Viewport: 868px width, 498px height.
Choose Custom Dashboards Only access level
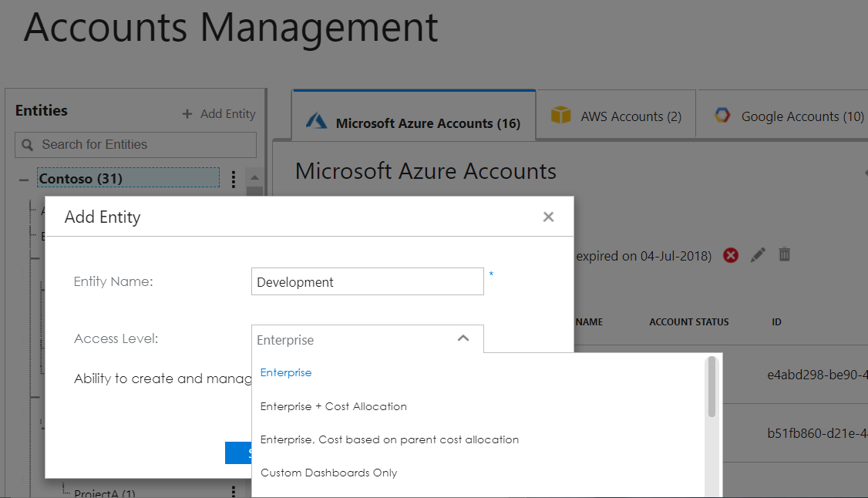point(329,473)
